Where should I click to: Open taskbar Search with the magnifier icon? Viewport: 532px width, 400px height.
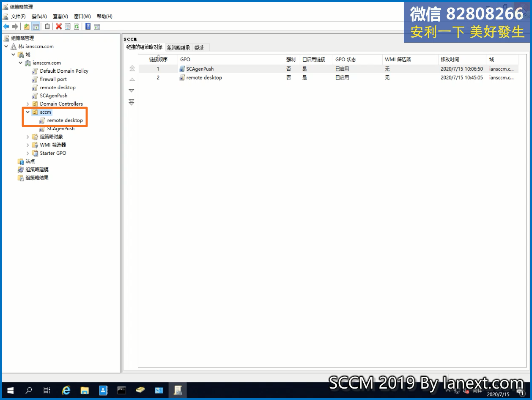[29, 390]
